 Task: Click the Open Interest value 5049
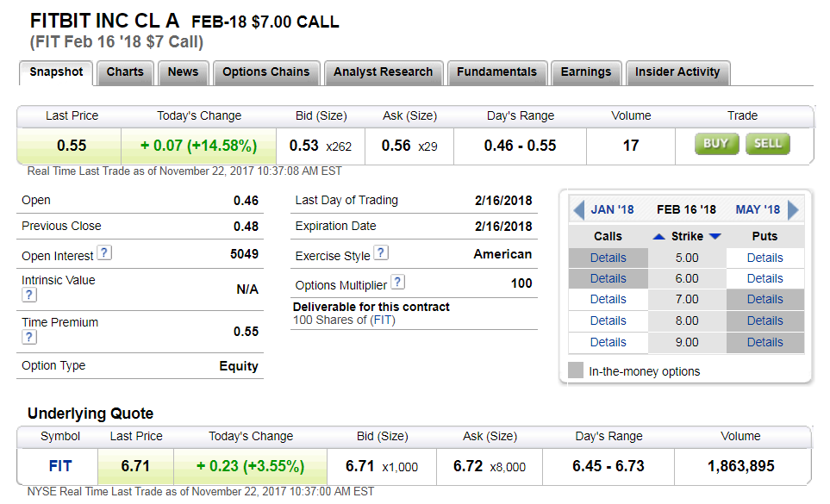point(244,254)
